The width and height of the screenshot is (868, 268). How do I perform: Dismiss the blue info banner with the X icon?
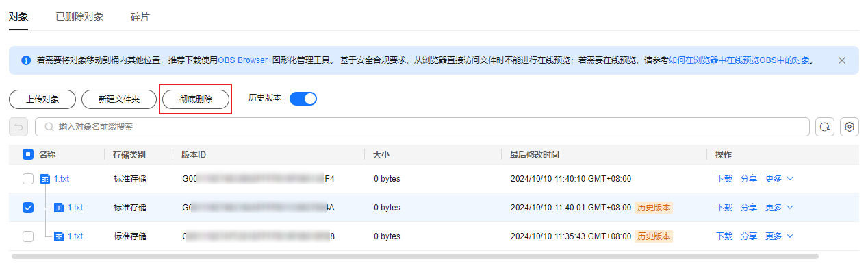pyautogui.click(x=842, y=60)
